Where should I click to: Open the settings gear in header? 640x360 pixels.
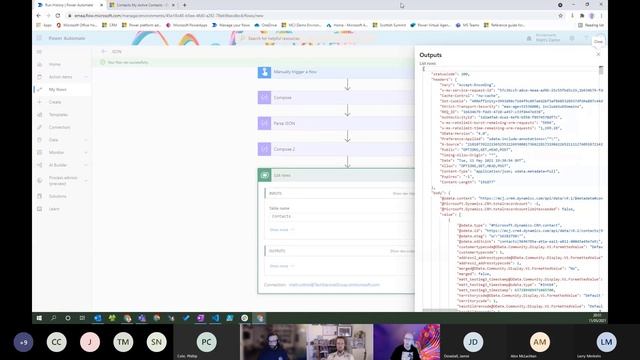coord(572,38)
